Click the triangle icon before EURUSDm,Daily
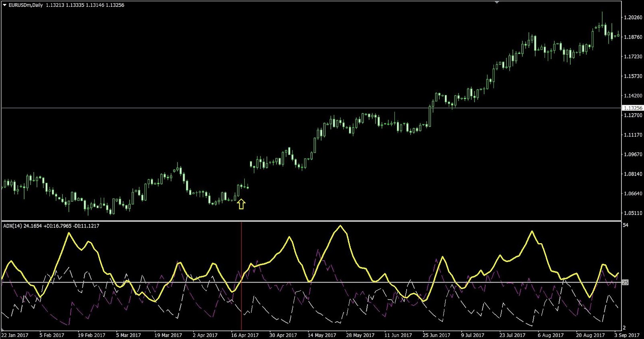This screenshot has height=339, width=644. (4, 5)
